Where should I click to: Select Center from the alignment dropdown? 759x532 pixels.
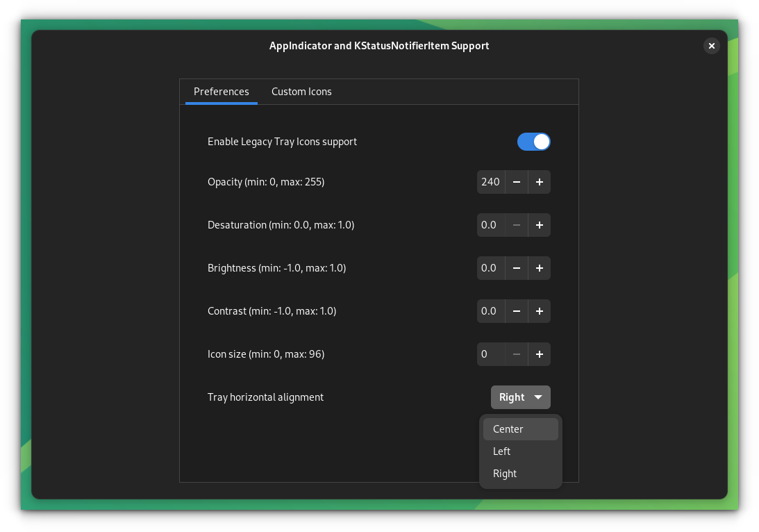521,429
